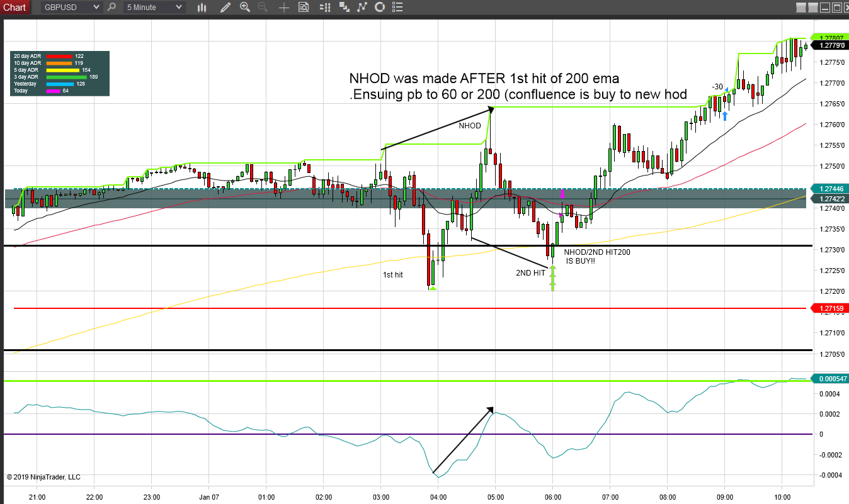
Task: Click the '20 day ADR' legend label
Action: (x=27, y=56)
